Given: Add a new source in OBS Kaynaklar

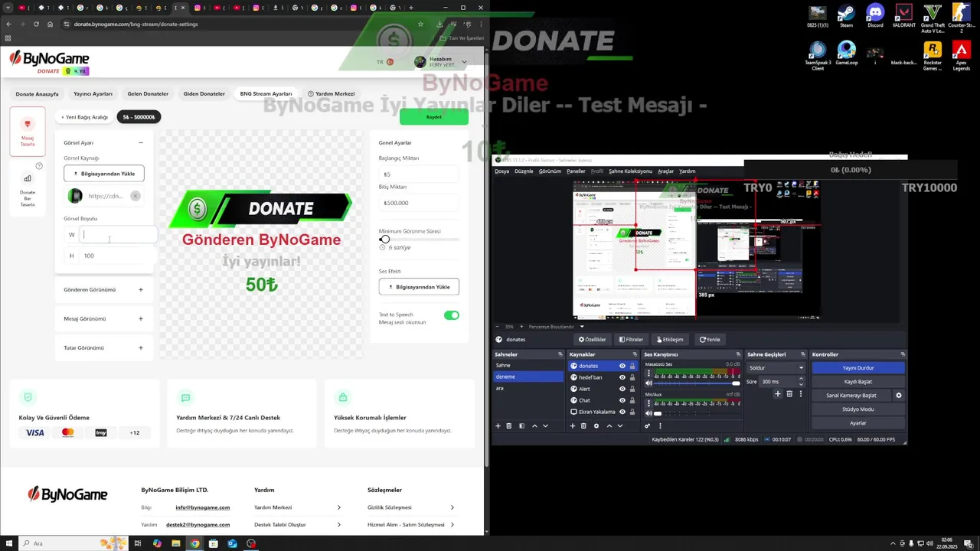Looking at the screenshot, I should (572, 425).
